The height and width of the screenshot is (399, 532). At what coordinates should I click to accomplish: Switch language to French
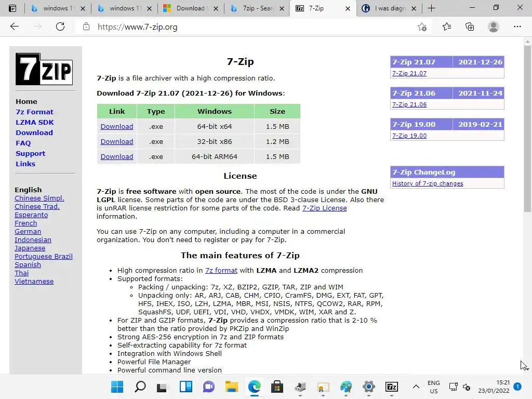[x=26, y=223]
